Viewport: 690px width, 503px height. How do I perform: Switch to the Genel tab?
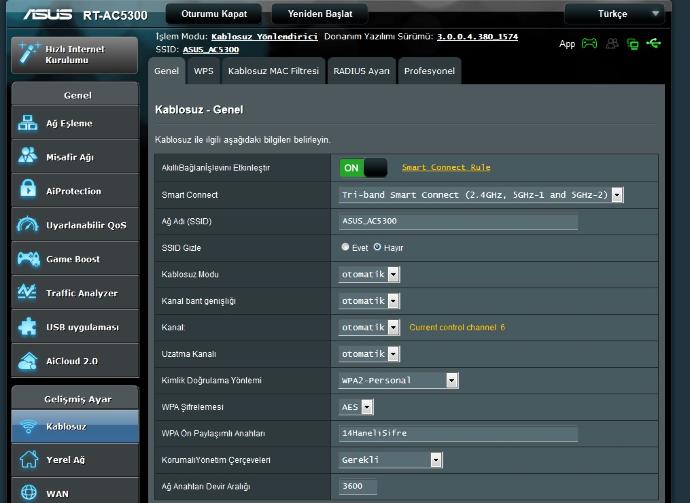166,71
